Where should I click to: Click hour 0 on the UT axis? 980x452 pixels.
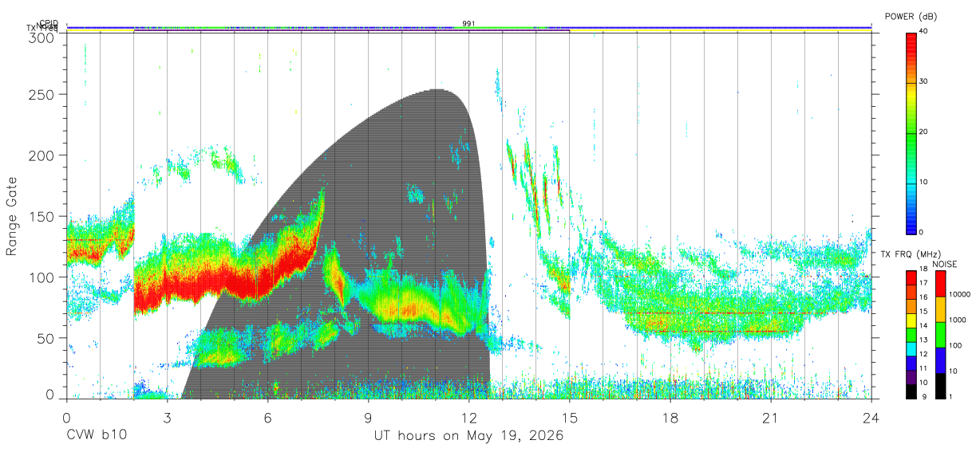[66, 417]
